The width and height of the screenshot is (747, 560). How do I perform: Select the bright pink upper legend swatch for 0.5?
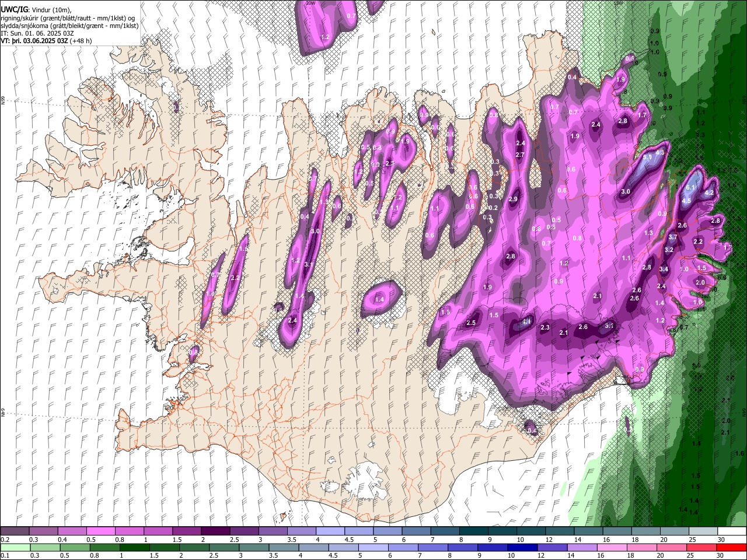[x=100, y=531]
